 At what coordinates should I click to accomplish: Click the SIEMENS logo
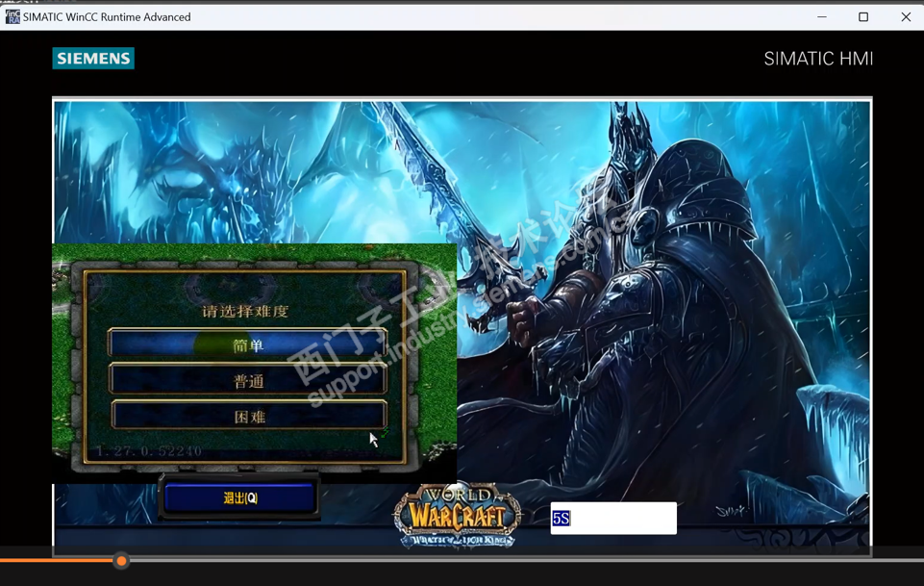click(93, 59)
